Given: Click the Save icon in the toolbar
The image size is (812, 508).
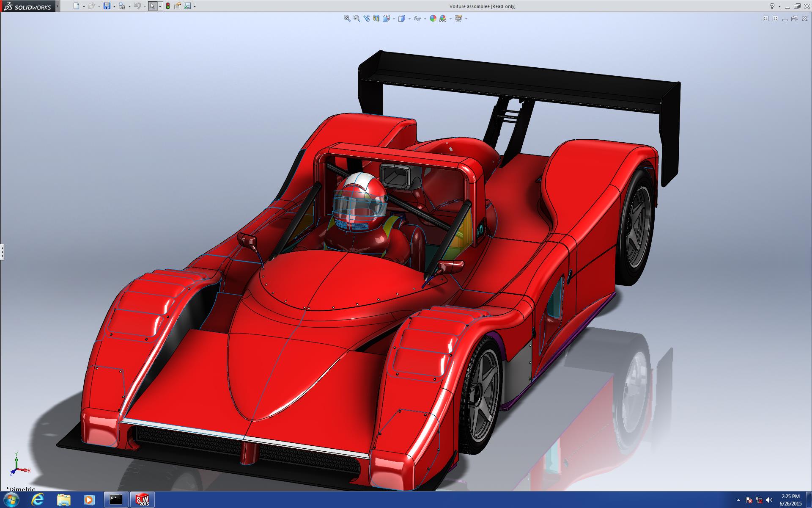Looking at the screenshot, I should tap(107, 6).
